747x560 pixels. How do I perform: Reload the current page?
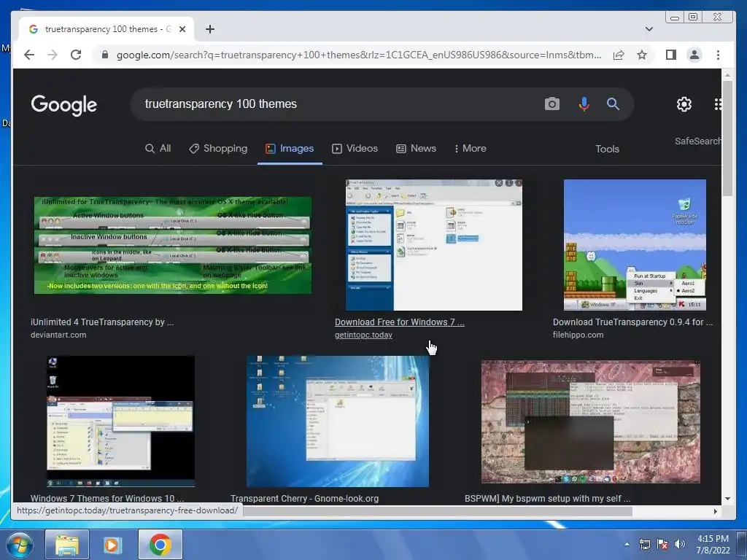click(76, 55)
